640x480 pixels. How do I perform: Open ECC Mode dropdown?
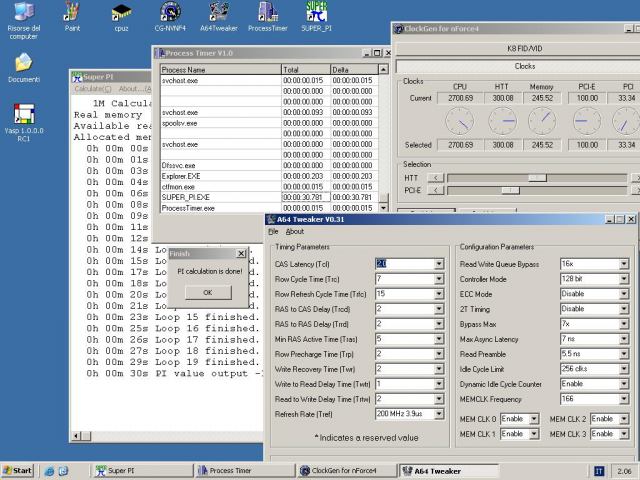[624, 294]
